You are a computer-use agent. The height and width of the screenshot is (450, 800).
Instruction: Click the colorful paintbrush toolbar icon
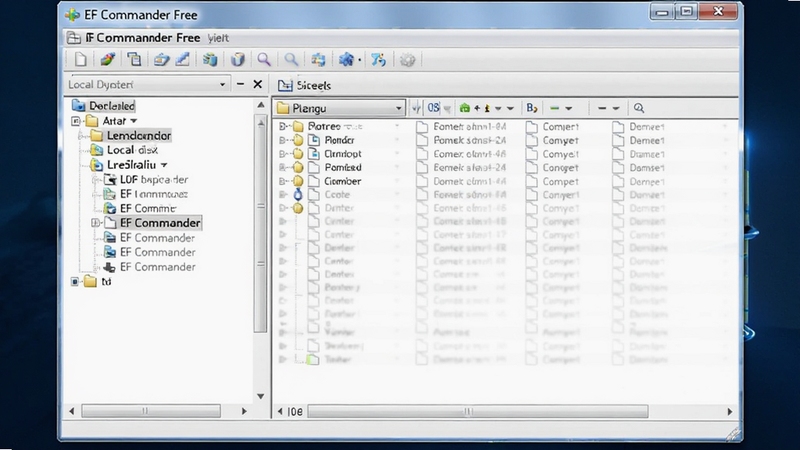(107, 60)
